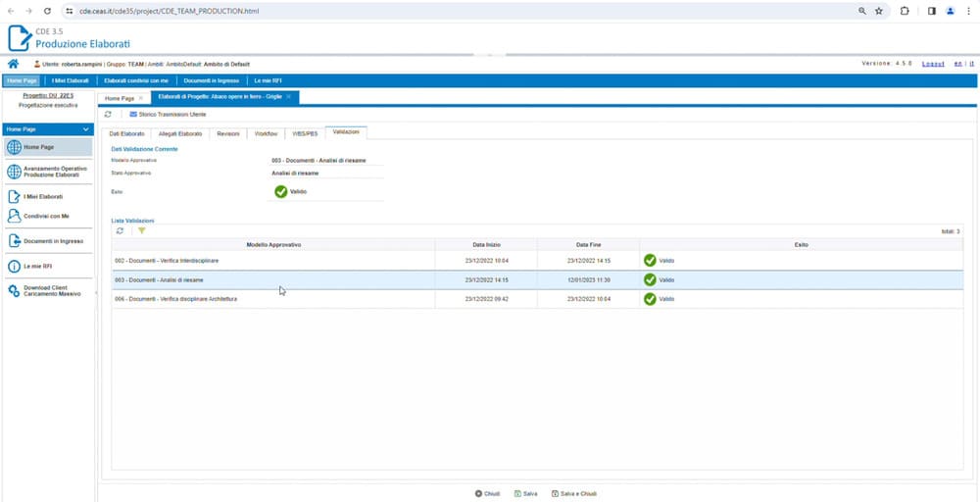This screenshot has height=502, width=980.
Task: Click Data Fine cell 12/01/2023 11:30
Action: pos(589,280)
